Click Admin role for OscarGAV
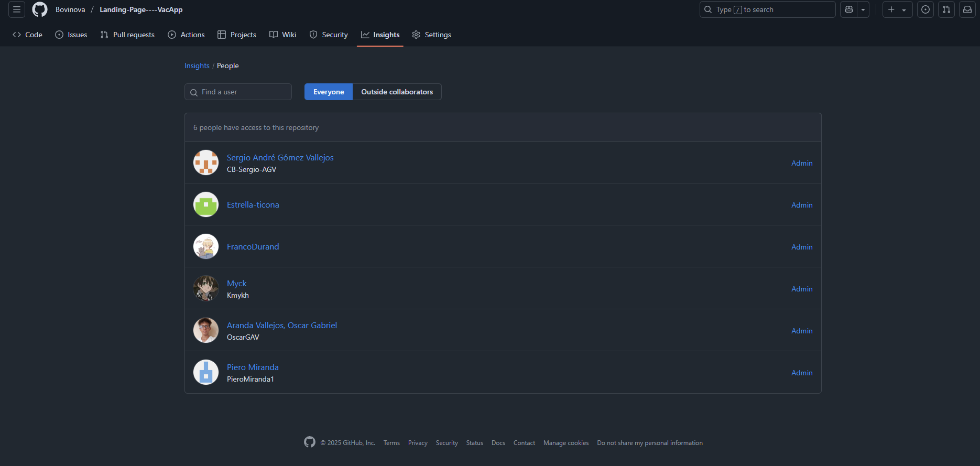The width and height of the screenshot is (980, 466). point(802,331)
